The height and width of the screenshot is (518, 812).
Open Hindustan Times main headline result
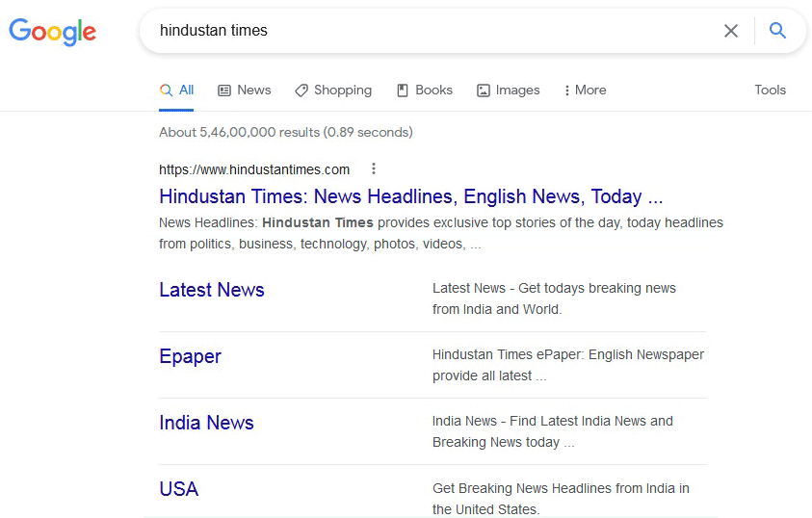pos(410,196)
